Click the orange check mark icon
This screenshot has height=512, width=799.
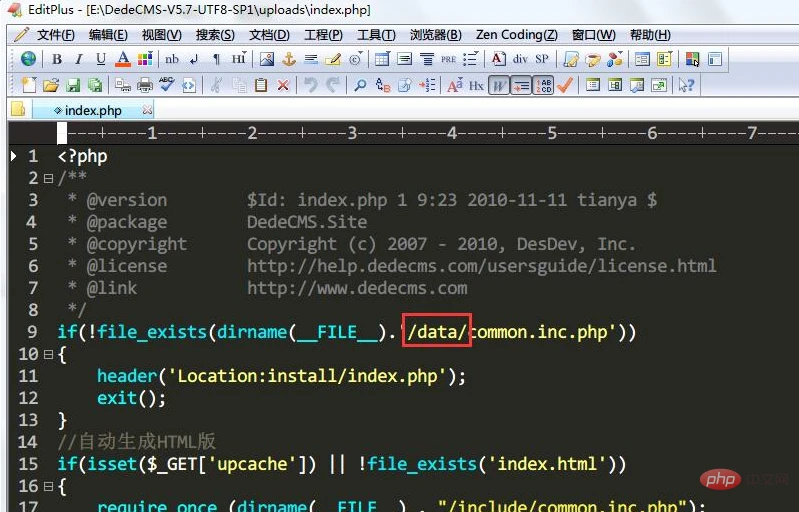point(565,85)
